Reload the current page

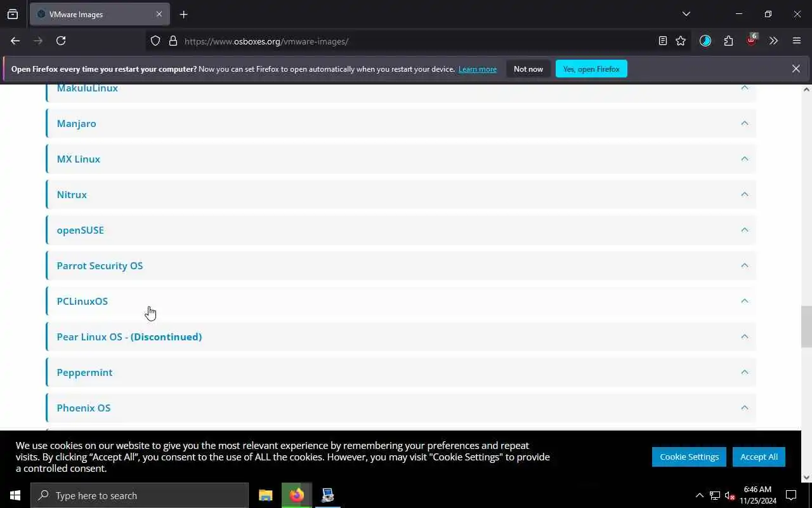(x=61, y=41)
